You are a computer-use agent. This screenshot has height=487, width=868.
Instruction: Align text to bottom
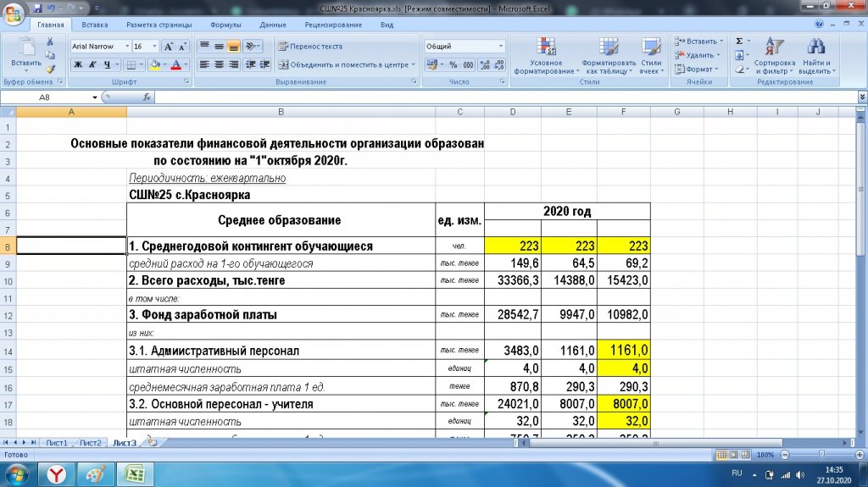(x=233, y=47)
